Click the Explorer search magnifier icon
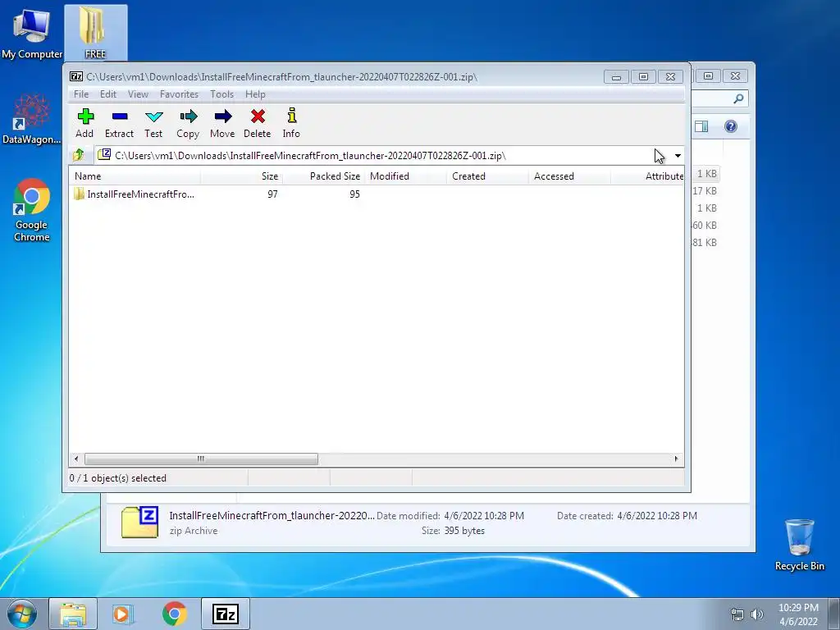This screenshot has height=630, width=840. click(x=738, y=98)
